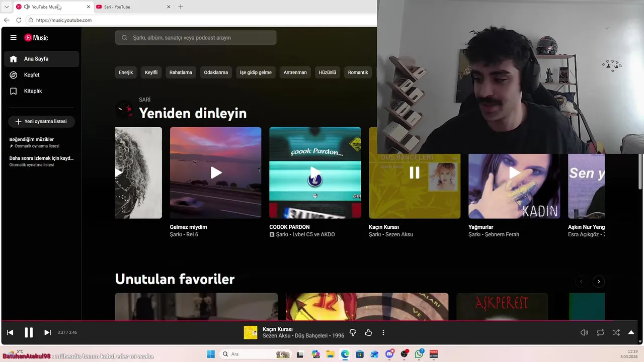Open WhatsApp from taskbar
644x362 pixels.
click(x=419, y=354)
